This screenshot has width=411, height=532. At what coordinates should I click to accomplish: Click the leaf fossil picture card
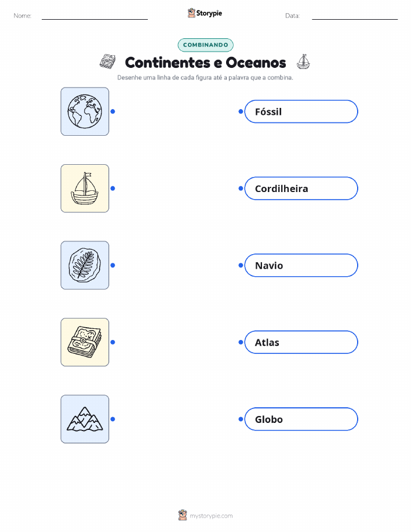point(85,265)
